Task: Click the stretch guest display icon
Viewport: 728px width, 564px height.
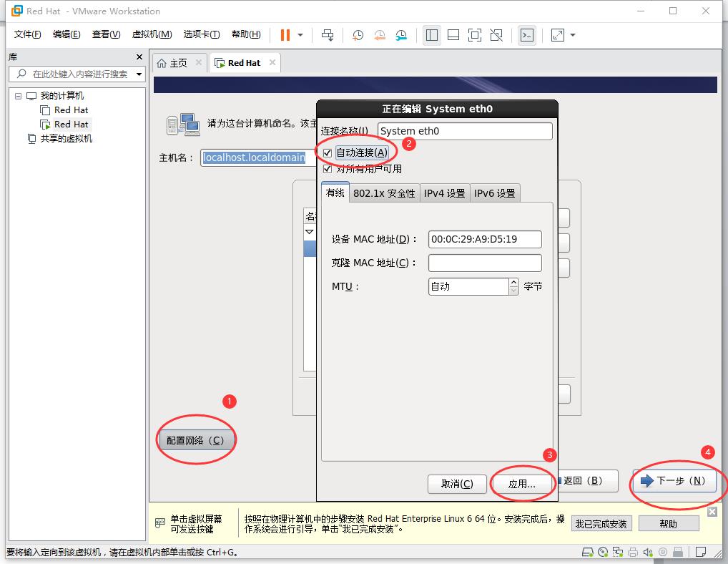Action: (x=558, y=35)
